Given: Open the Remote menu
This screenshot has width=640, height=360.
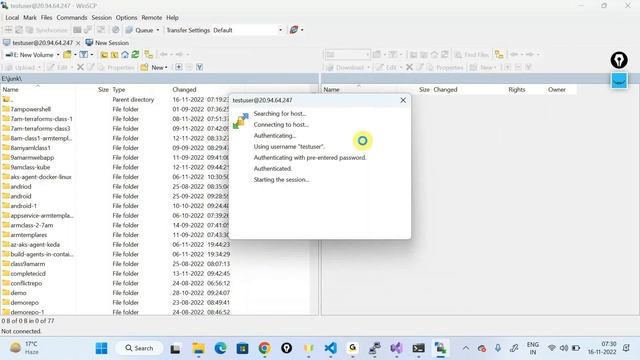Looking at the screenshot, I should [x=151, y=18].
